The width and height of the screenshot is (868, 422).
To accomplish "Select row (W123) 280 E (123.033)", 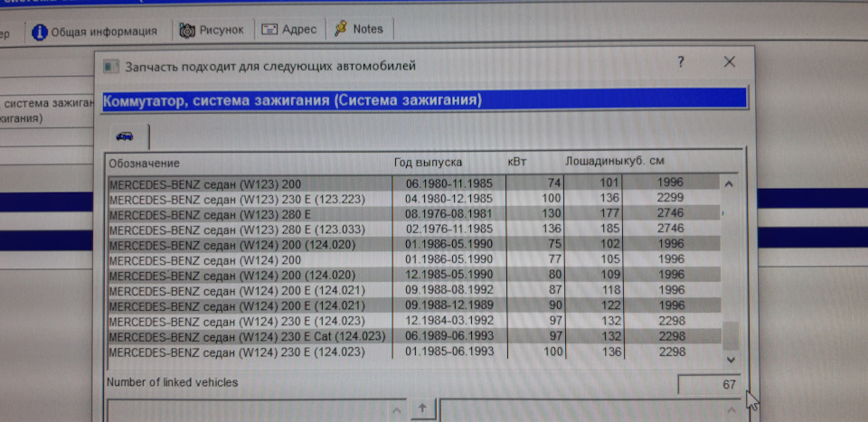I will (414, 229).
